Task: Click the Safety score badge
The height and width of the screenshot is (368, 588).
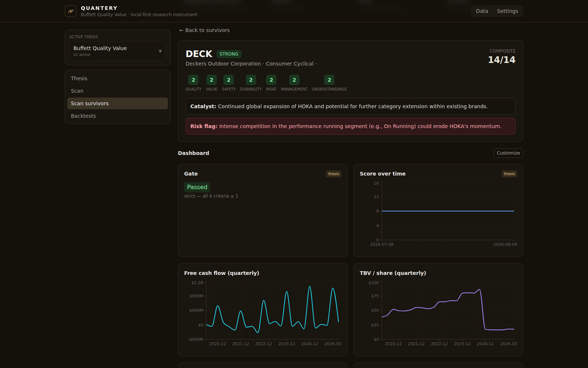Action: [x=229, y=80]
